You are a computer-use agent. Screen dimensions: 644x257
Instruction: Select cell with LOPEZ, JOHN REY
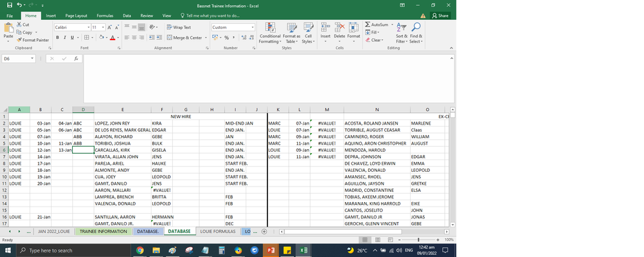(122, 123)
